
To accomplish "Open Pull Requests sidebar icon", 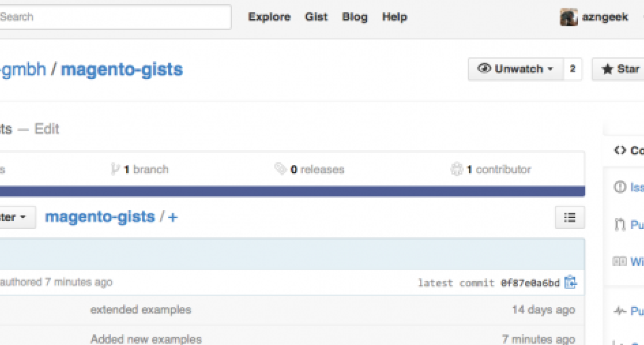I will point(620,225).
